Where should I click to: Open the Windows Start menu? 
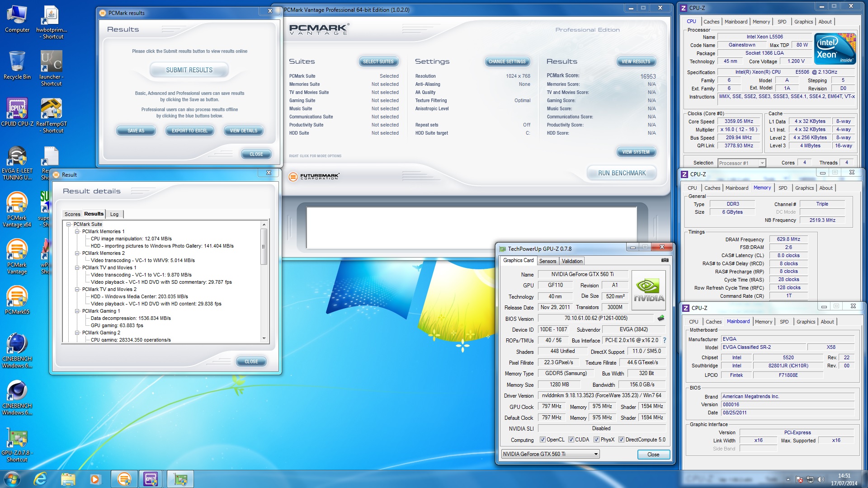tap(12, 479)
